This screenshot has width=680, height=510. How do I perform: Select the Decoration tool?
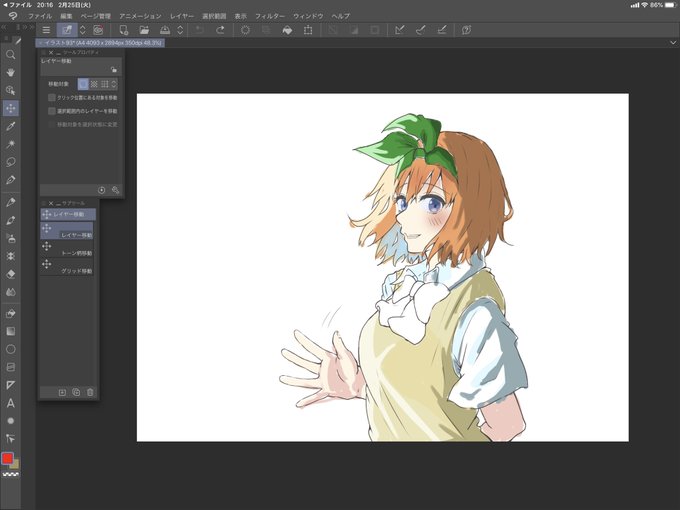tap(11, 256)
